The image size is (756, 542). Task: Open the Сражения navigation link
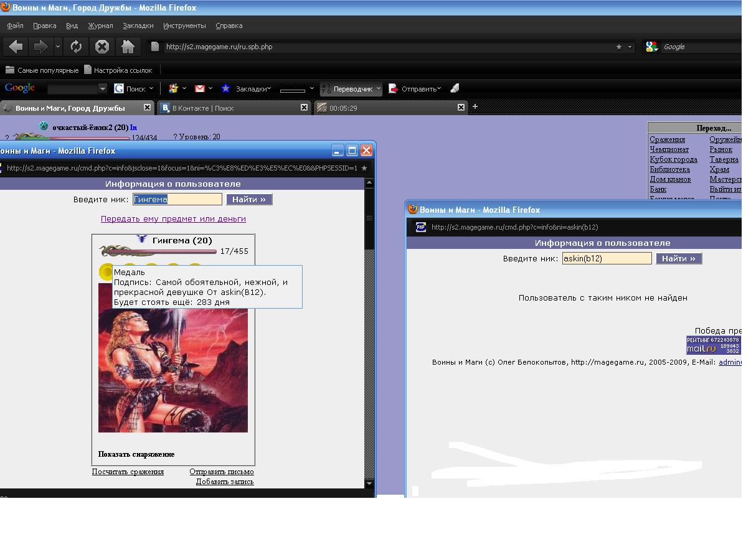coord(667,139)
